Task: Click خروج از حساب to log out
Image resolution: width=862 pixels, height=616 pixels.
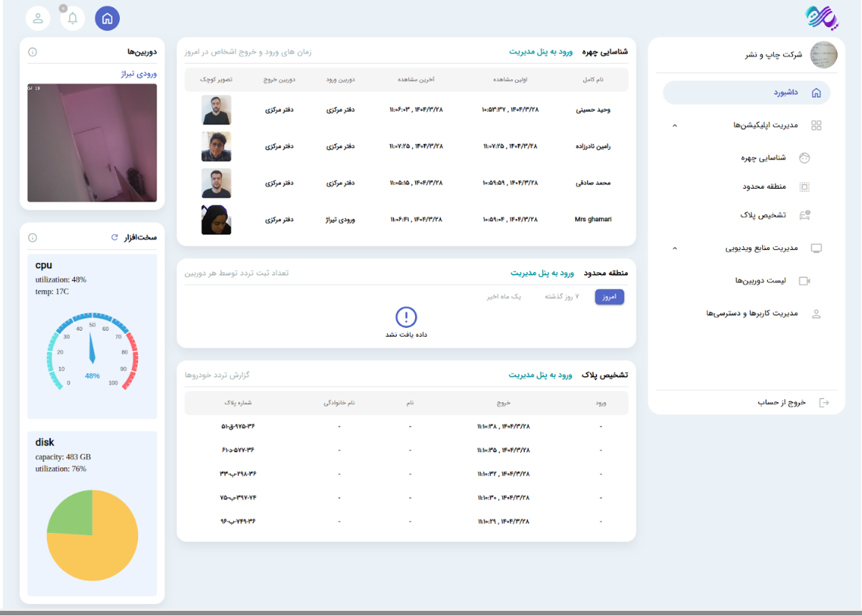Action: (782, 402)
